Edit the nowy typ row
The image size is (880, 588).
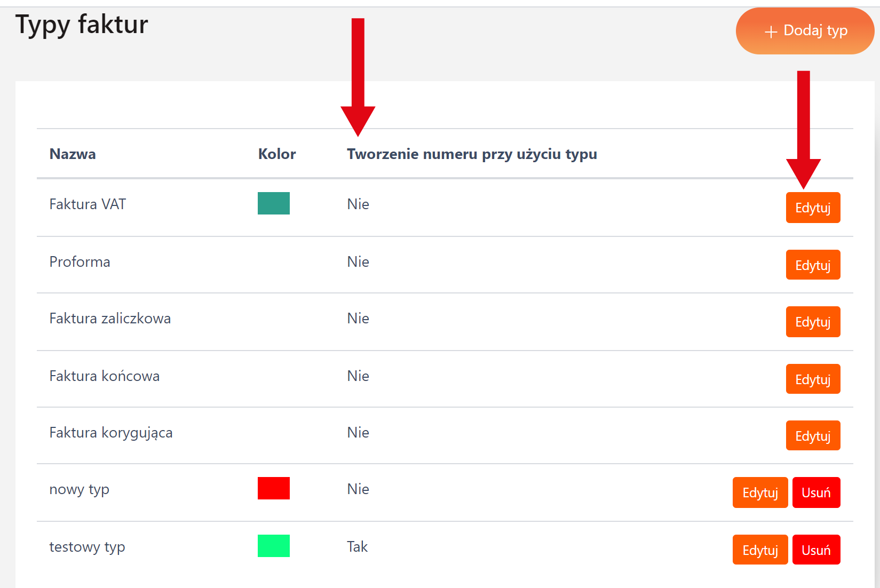(760, 492)
